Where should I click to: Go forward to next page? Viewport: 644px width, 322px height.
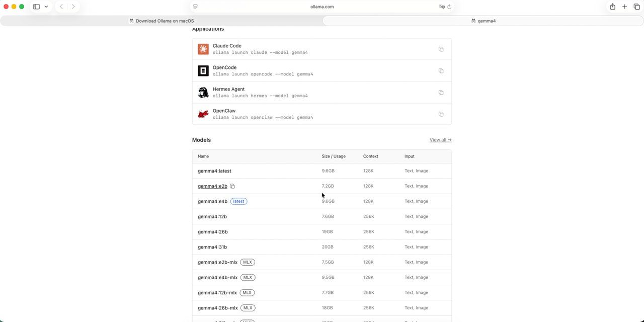[73, 7]
